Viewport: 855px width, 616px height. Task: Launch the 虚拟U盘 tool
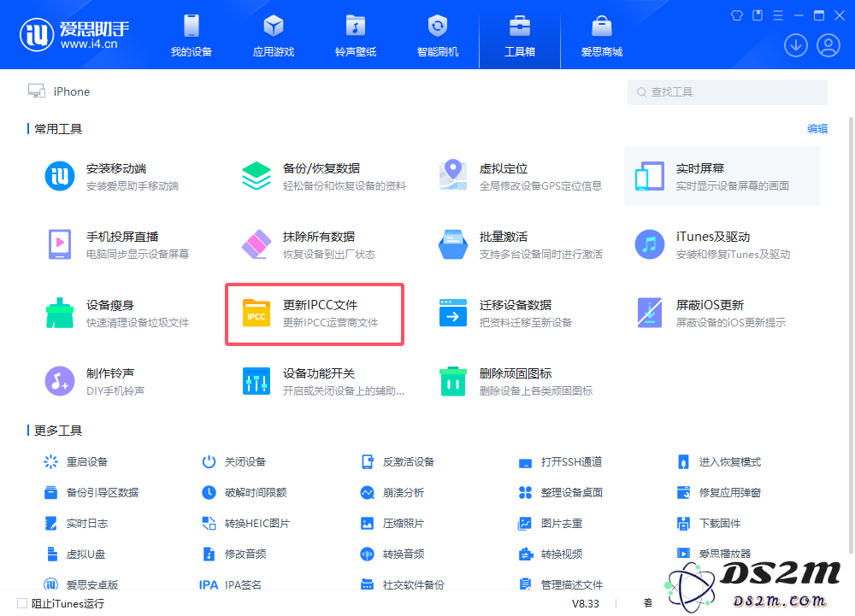74,554
